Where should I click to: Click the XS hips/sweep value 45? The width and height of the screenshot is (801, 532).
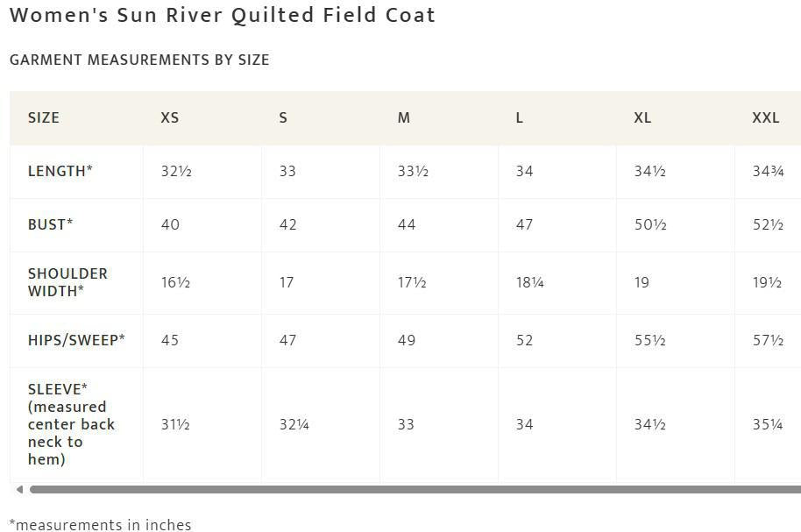click(x=170, y=340)
